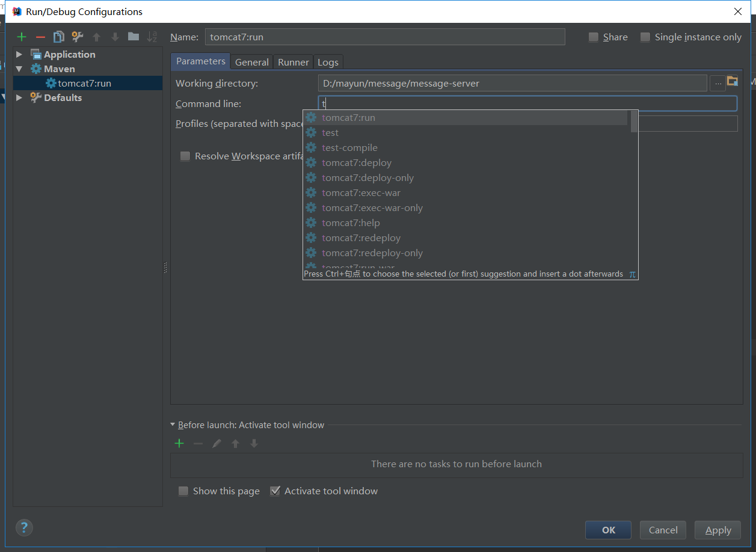Sort configurations with the sort icon
This screenshot has height=552, width=756.
click(x=152, y=36)
